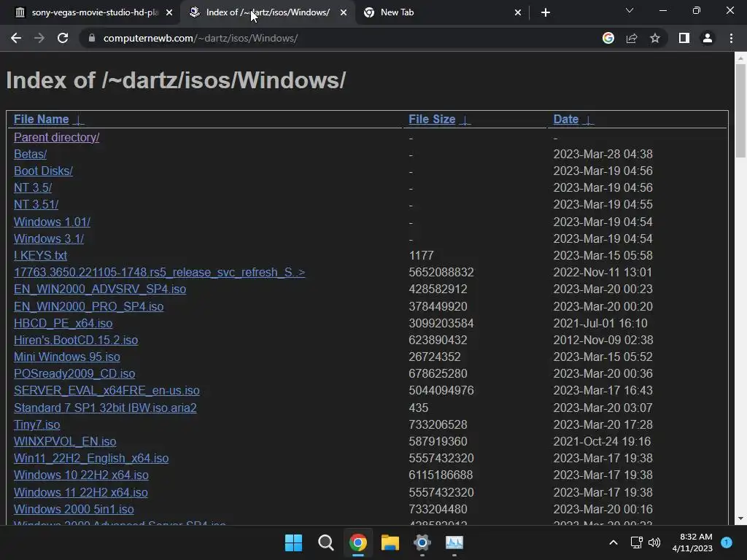Open a new tab with plus button
The width and height of the screenshot is (747, 560).
[546, 12]
